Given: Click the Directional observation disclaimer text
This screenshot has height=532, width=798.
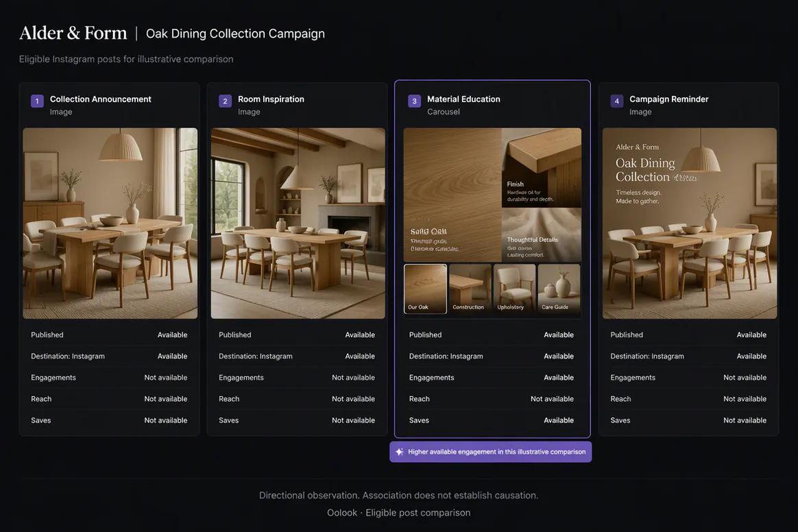Looking at the screenshot, I should pos(398,496).
